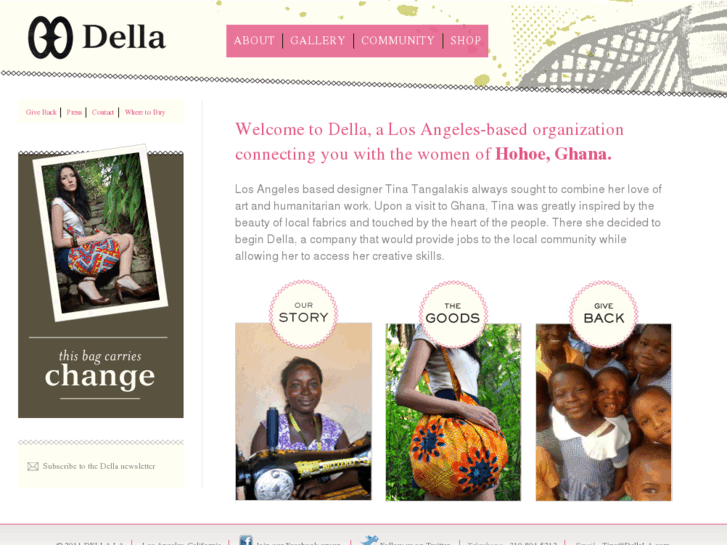Click the Della logo icon
Image resolution: width=727 pixels, height=545 pixels.
50,38
